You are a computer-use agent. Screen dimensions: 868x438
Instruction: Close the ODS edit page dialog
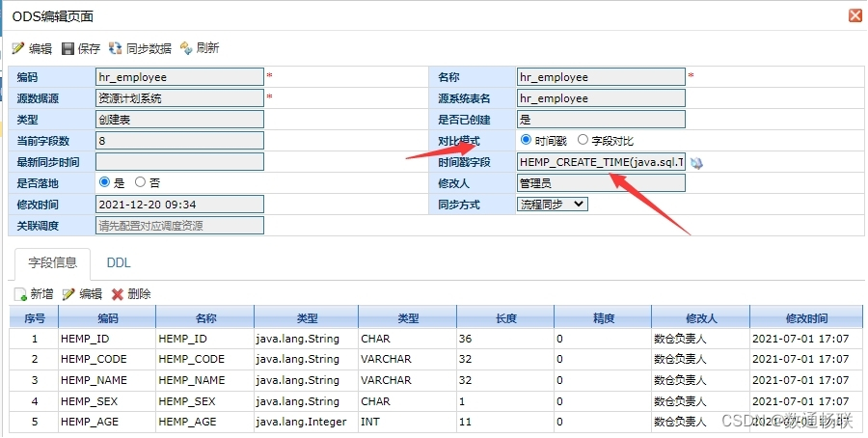(855, 15)
